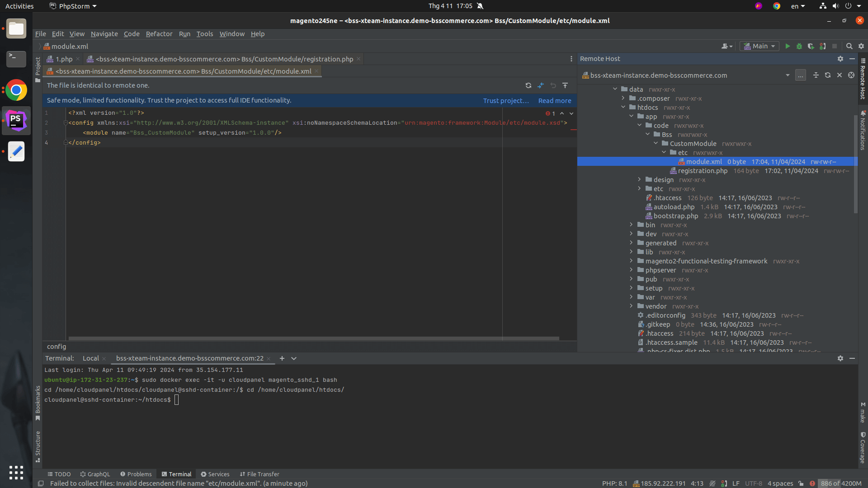This screenshot has width=868, height=488.
Task: Click Read more link in safe mode banner
Action: tap(553, 100)
